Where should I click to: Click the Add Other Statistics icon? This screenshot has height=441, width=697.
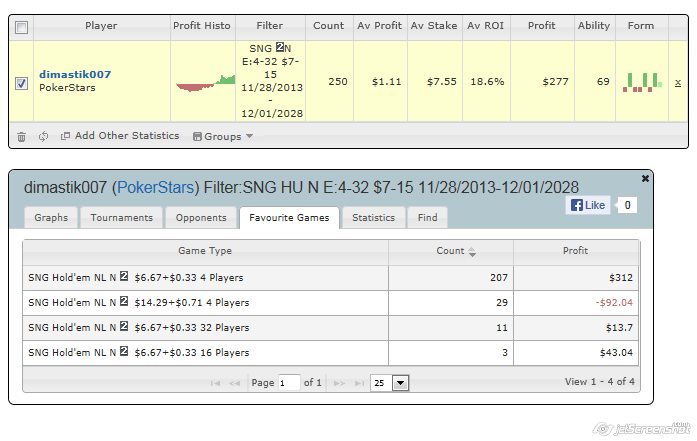[x=65, y=136]
